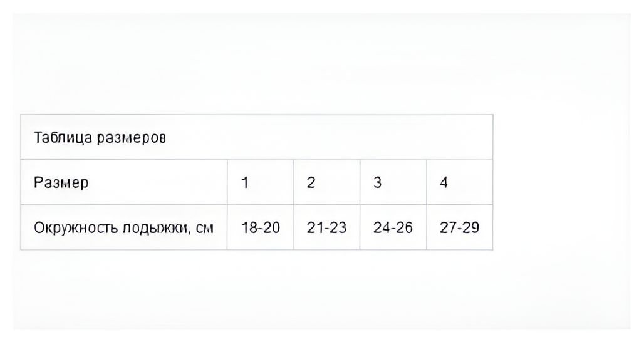Click the size 3 cell
Screen dimensions: 644x342
377,183
